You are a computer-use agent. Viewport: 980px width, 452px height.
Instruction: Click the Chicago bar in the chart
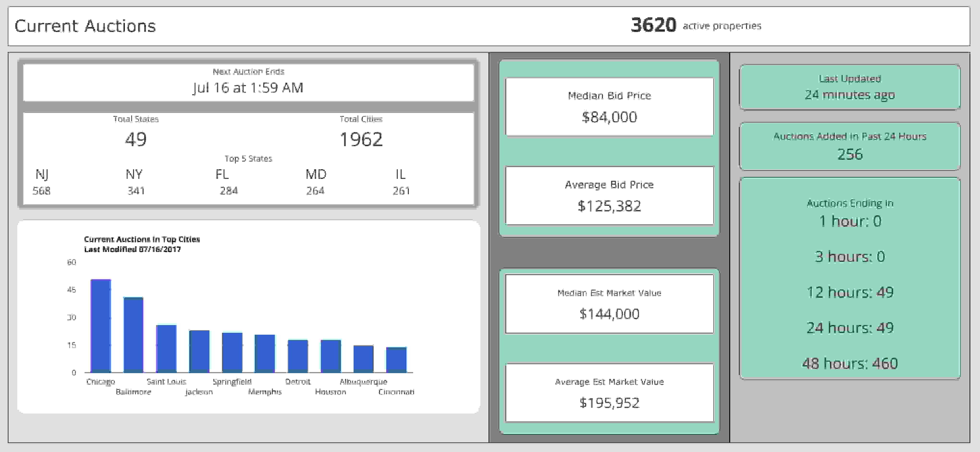(101, 326)
